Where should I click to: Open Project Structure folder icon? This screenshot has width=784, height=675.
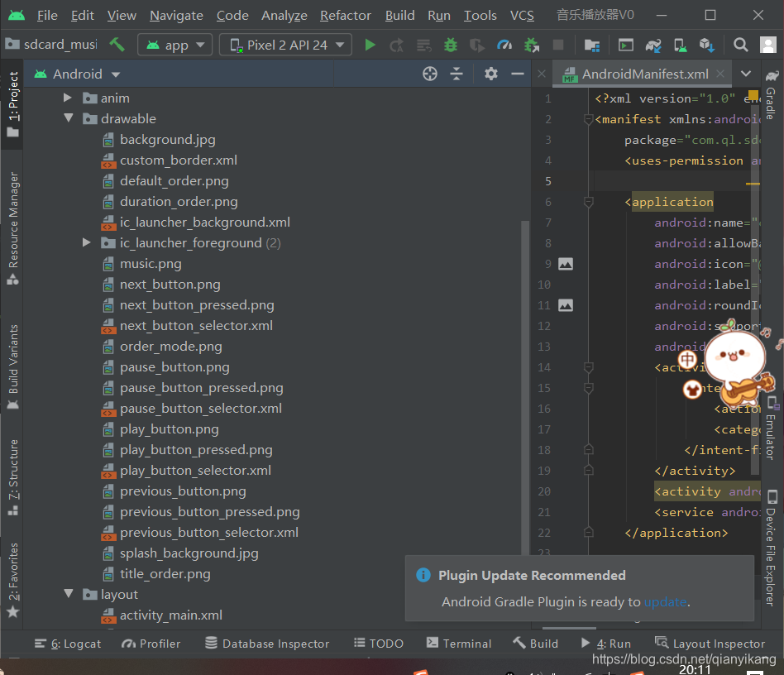(x=592, y=45)
